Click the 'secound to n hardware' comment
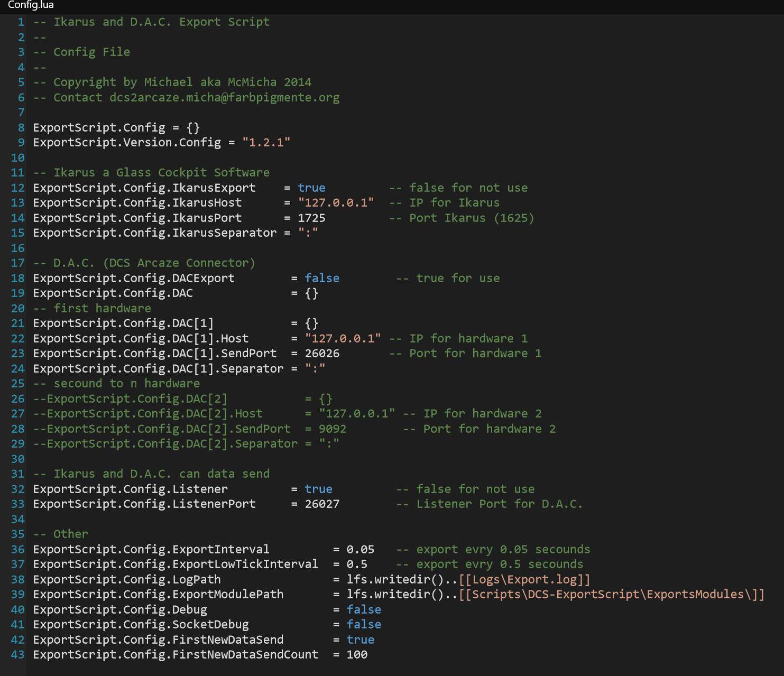The image size is (784, 676). (127, 384)
